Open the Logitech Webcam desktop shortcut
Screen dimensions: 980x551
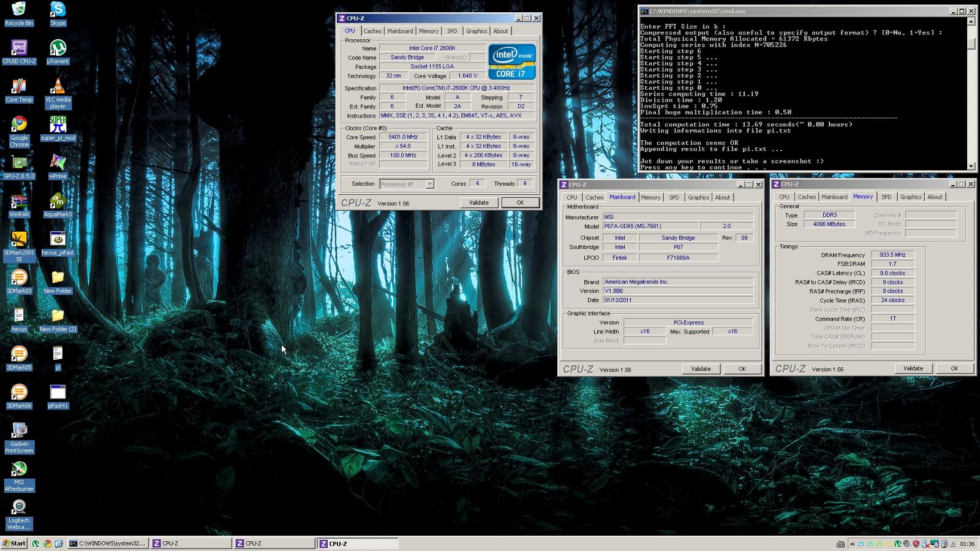coord(19,514)
